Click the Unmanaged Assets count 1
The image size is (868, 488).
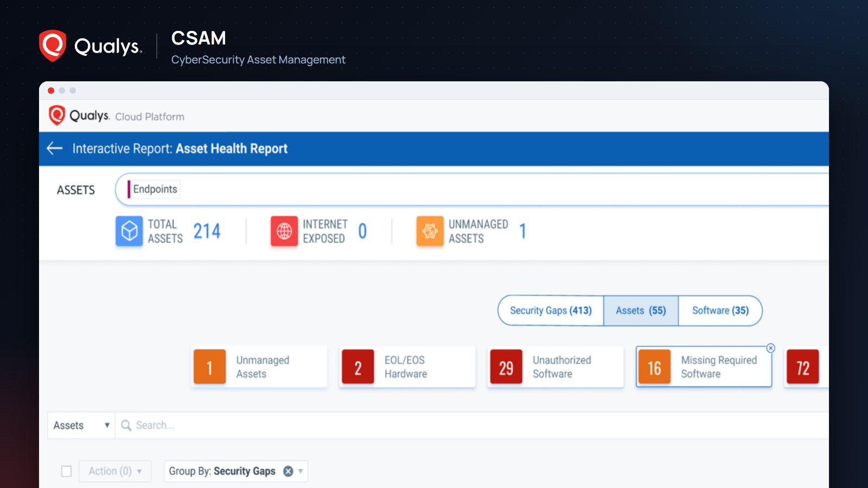(x=522, y=231)
